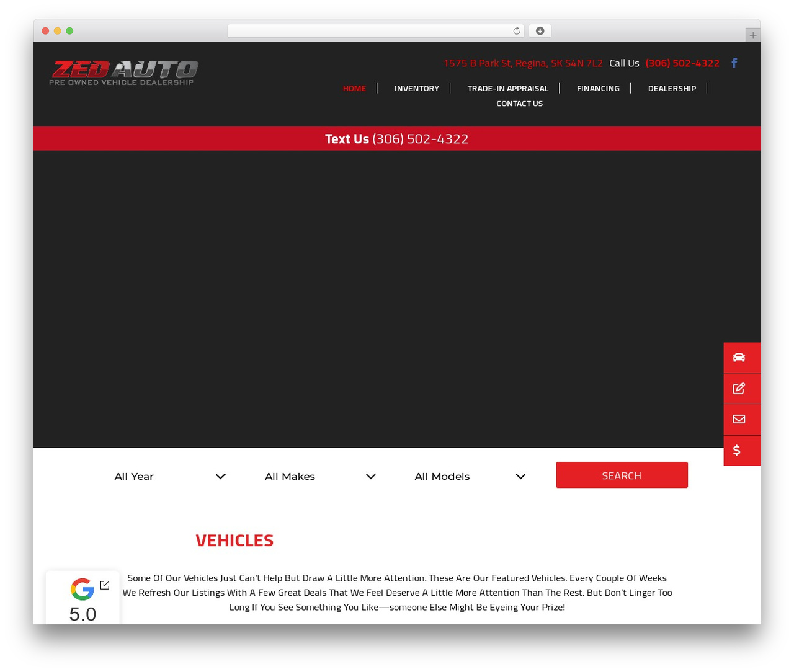This screenshot has height=672, width=794.
Task: Click the edit pencil side icon
Action: [739, 389]
